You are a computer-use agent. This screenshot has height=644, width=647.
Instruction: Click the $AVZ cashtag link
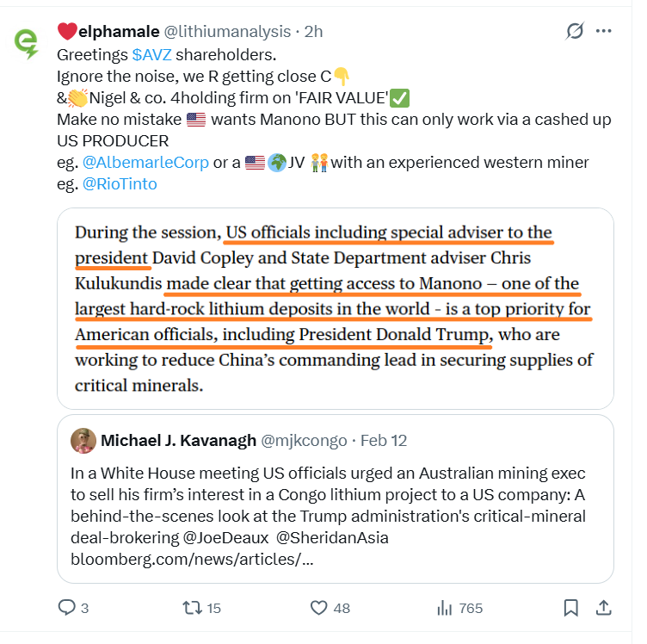click(151, 53)
